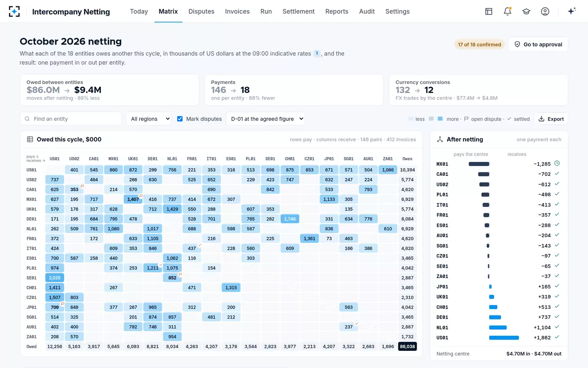Image resolution: width=588 pixels, height=368 pixels.
Task: Open the Invoices tab
Action: coord(237,11)
